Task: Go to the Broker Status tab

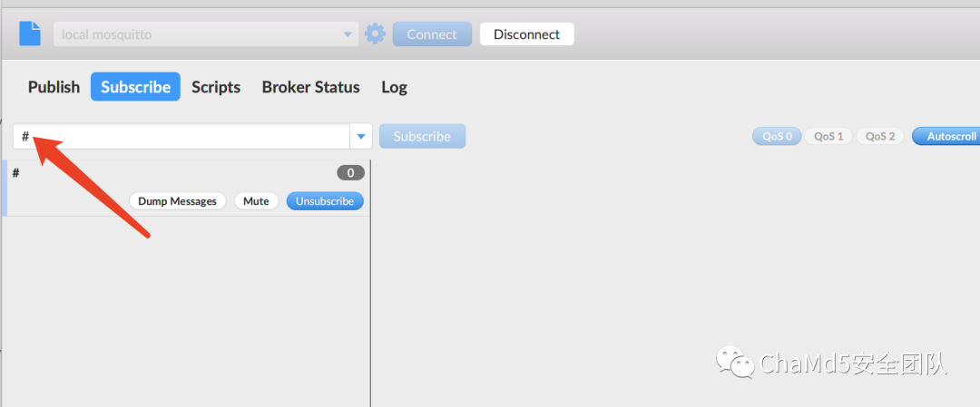Action: tap(310, 87)
